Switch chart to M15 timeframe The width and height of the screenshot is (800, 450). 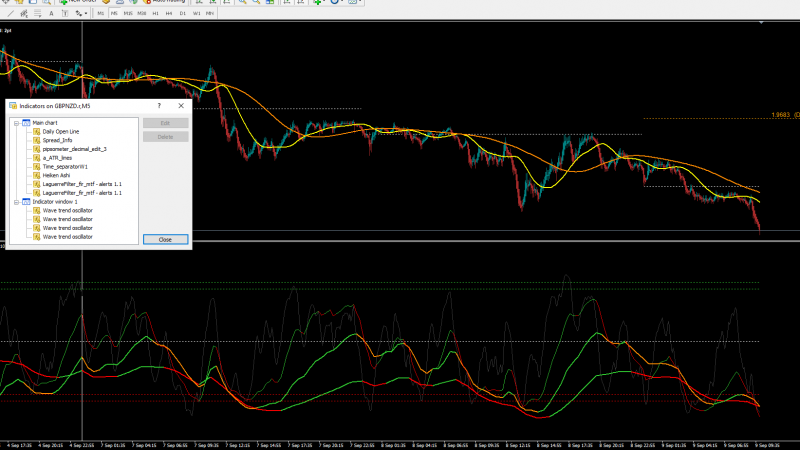(x=128, y=13)
